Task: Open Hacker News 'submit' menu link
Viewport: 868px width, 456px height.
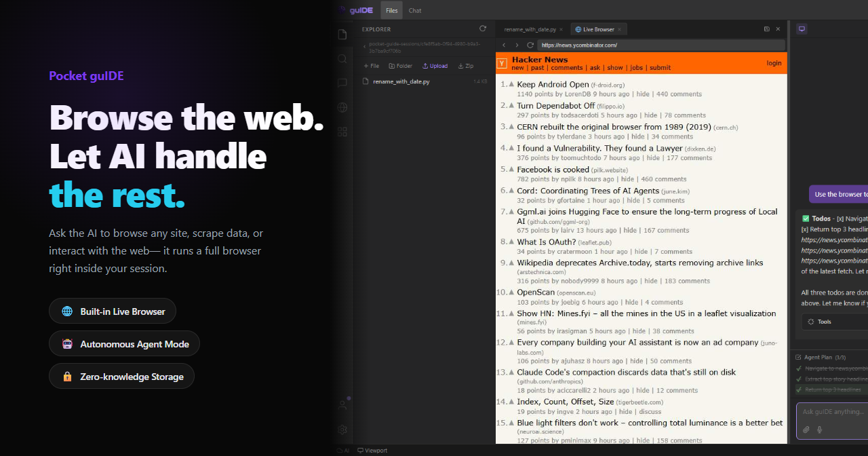Action: (x=660, y=68)
